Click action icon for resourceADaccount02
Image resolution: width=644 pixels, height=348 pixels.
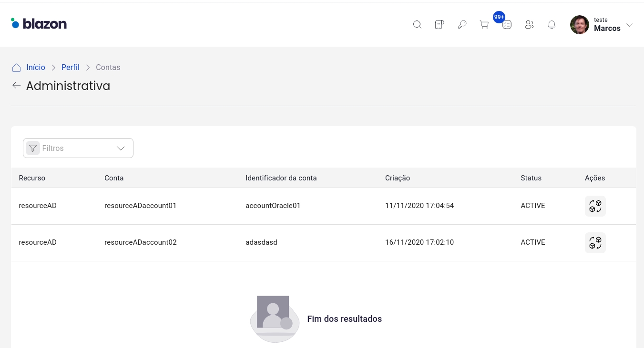(595, 243)
